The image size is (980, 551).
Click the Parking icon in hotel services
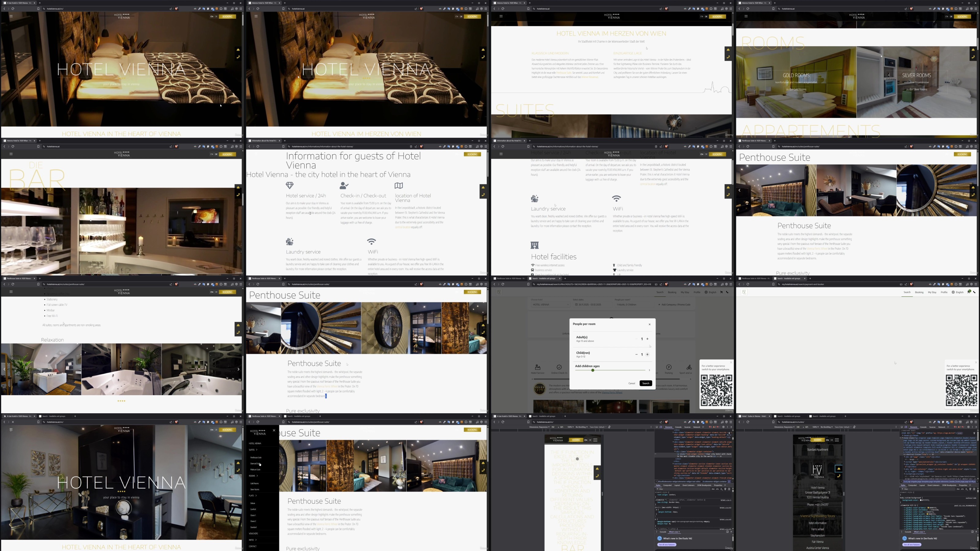click(x=669, y=367)
